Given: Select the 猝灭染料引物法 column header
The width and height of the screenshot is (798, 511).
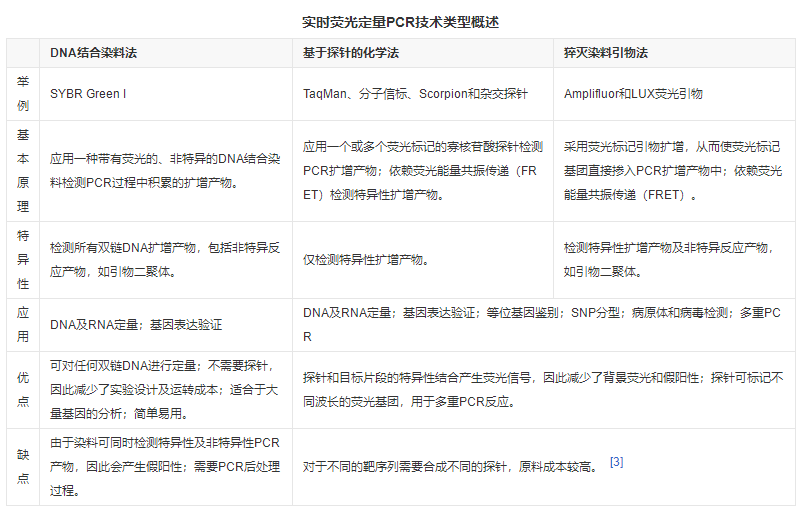Looking at the screenshot, I should point(606,53).
